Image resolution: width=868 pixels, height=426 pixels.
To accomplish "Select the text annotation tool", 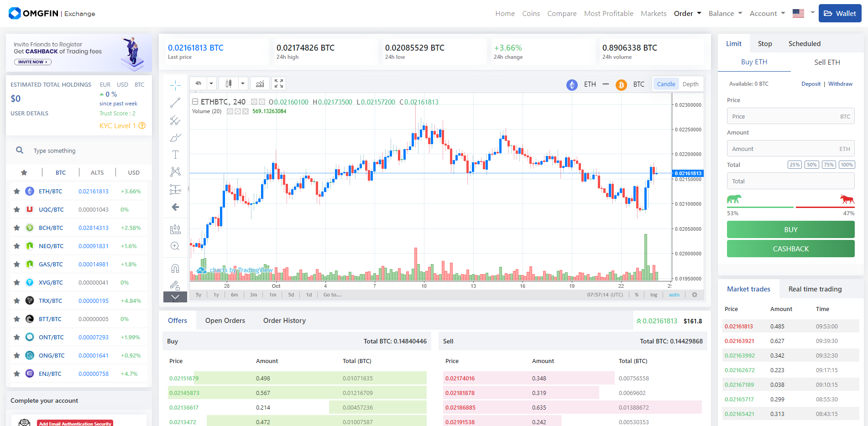I will tap(175, 155).
